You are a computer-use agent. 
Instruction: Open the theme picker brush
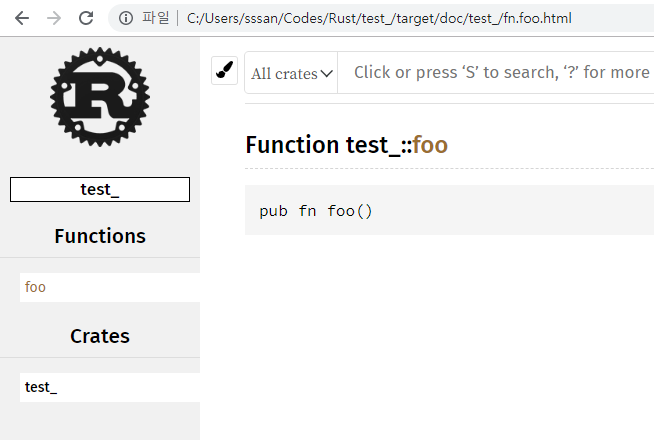click(225, 71)
